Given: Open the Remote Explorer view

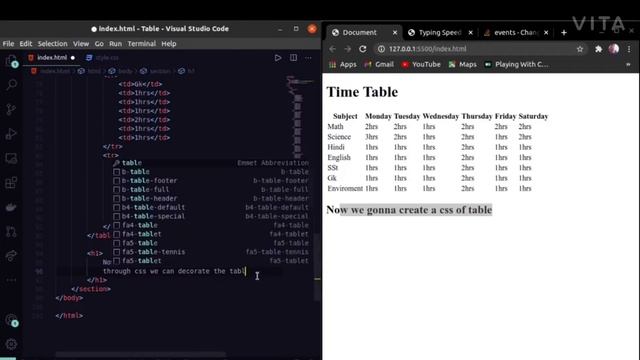Looking at the screenshot, I should 11,158.
